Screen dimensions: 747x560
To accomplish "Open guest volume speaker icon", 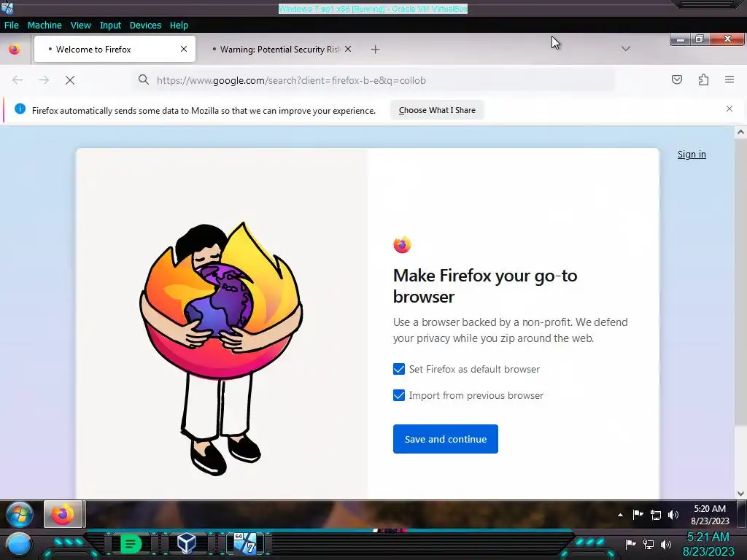I will (x=673, y=515).
